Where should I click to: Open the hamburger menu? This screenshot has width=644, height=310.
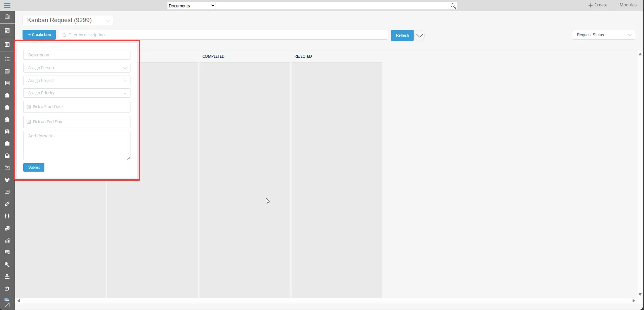pos(7,5)
